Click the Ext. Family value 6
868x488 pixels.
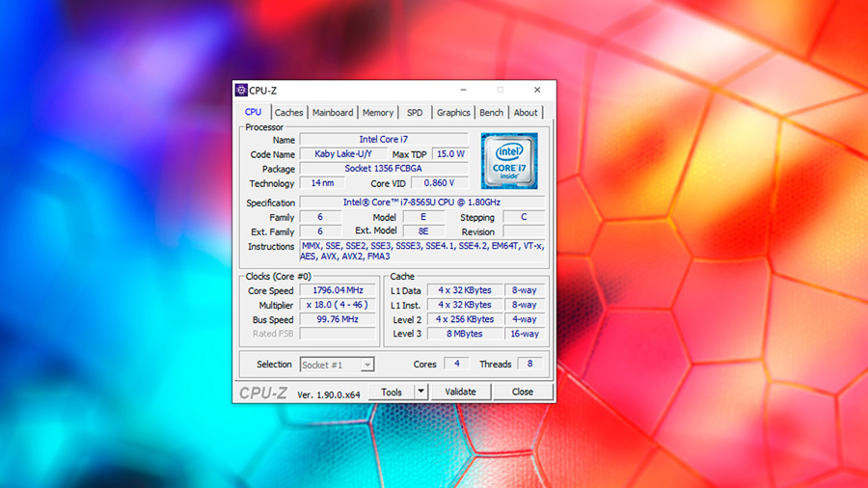click(x=320, y=231)
